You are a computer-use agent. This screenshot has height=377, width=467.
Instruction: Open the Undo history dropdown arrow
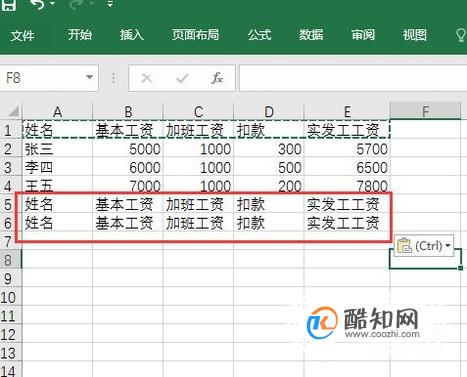[53, 4]
